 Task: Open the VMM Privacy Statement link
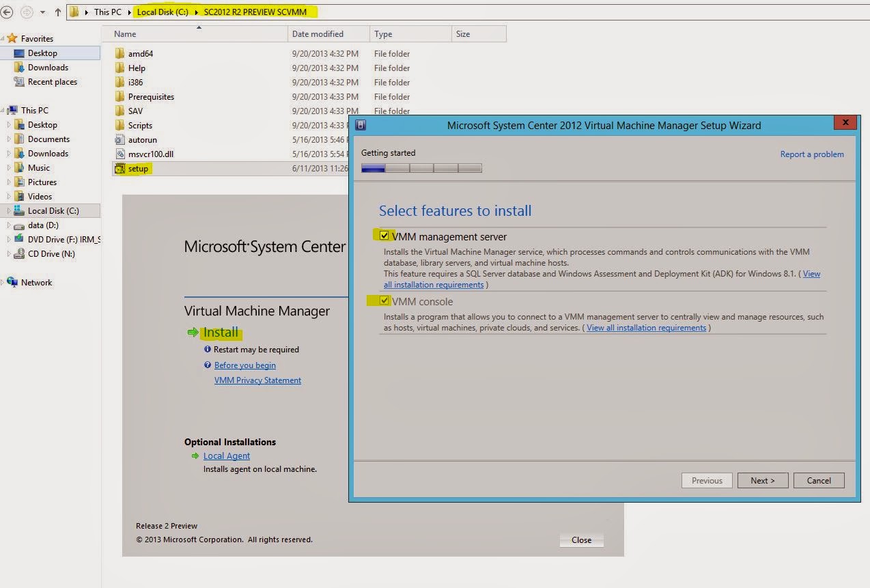pos(257,380)
